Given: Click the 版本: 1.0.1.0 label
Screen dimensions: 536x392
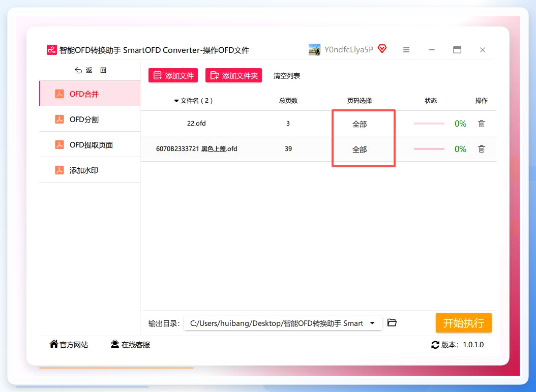Looking at the screenshot, I should tap(462, 345).
